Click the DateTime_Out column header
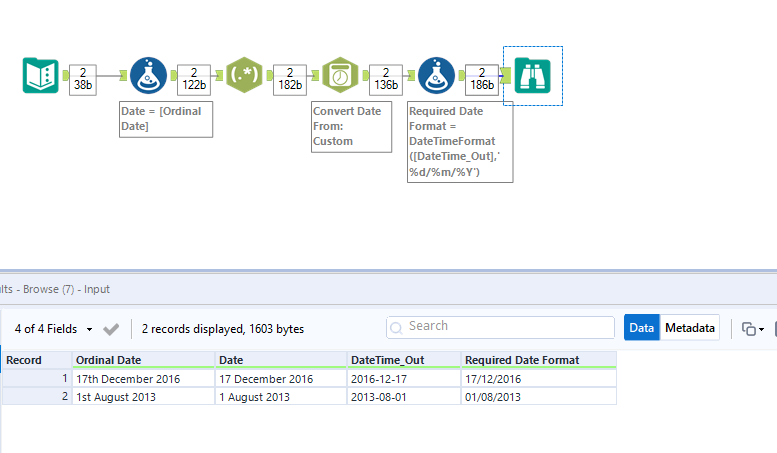This screenshot has width=777, height=453. click(403, 360)
